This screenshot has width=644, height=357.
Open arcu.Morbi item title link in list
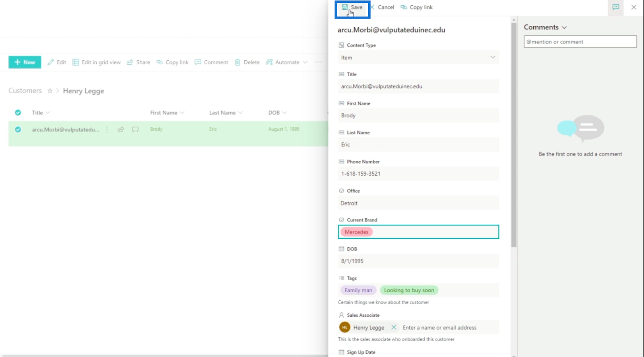click(x=66, y=129)
